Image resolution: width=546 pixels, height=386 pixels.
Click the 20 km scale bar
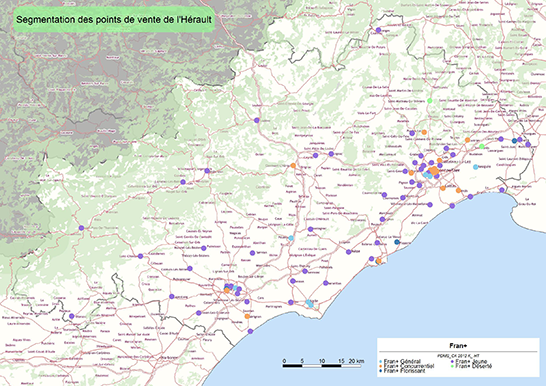(322, 365)
